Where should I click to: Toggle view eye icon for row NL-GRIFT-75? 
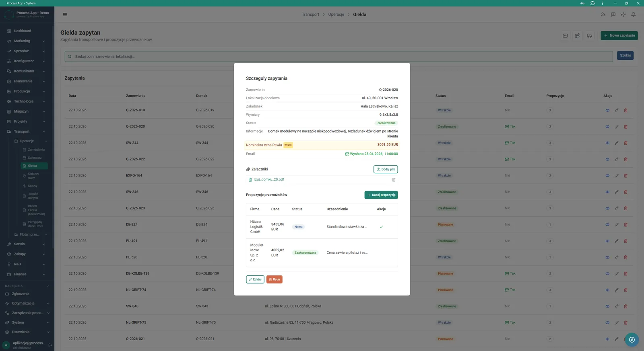(607, 322)
